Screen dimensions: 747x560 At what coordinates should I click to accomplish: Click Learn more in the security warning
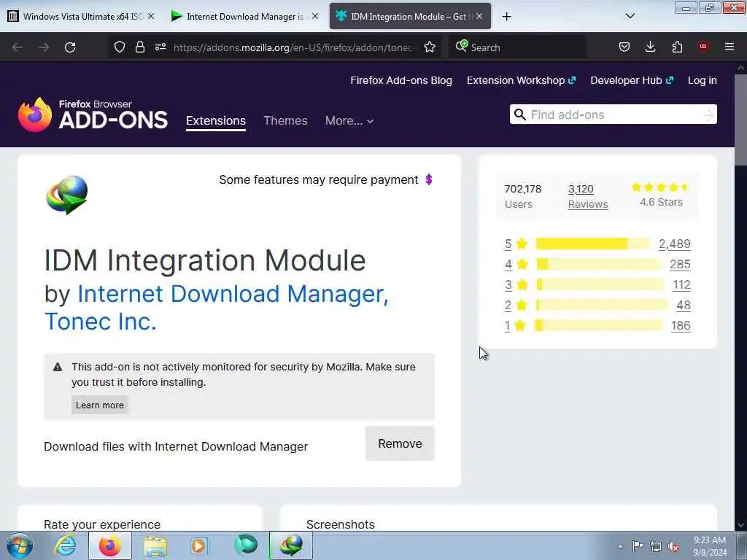coord(100,405)
